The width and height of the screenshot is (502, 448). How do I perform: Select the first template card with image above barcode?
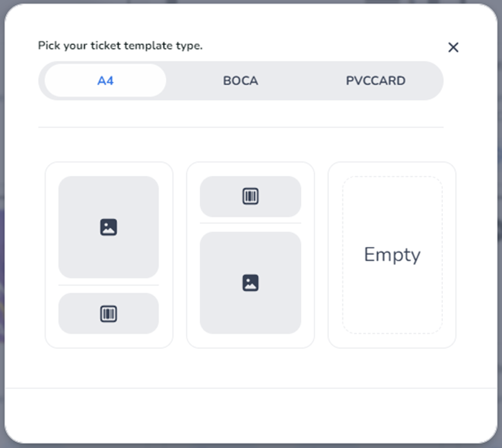click(x=51, y=255)
